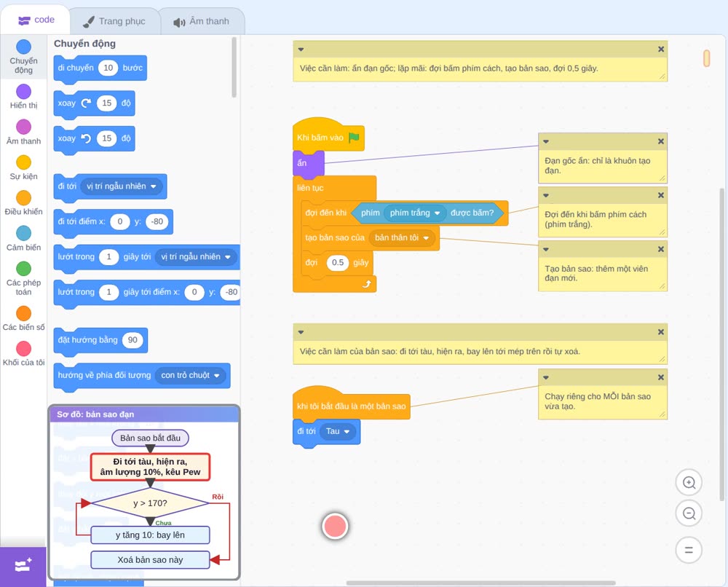Collapse the 'Đạn gốc ẩn' comment
The width and height of the screenshot is (728, 587).
[x=546, y=141]
